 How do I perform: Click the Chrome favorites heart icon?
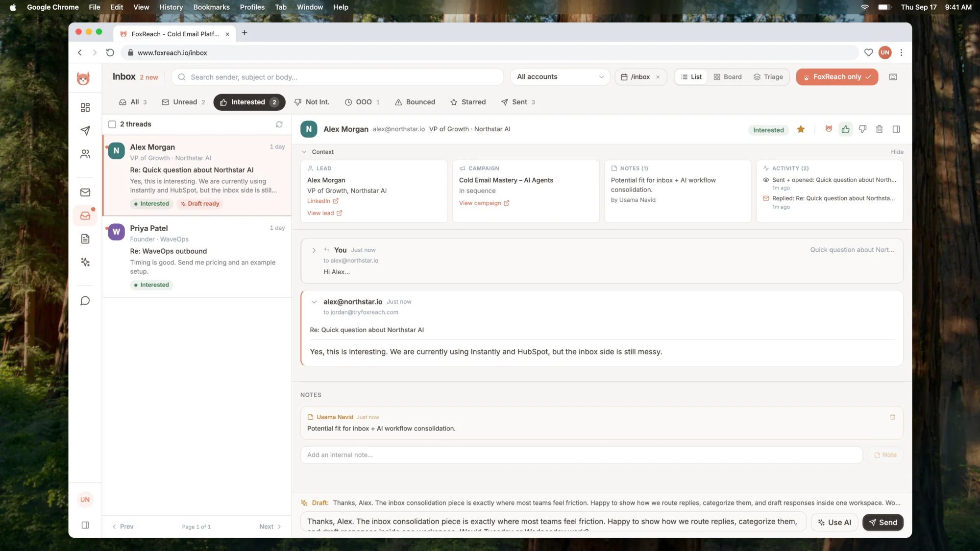point(868,52)
